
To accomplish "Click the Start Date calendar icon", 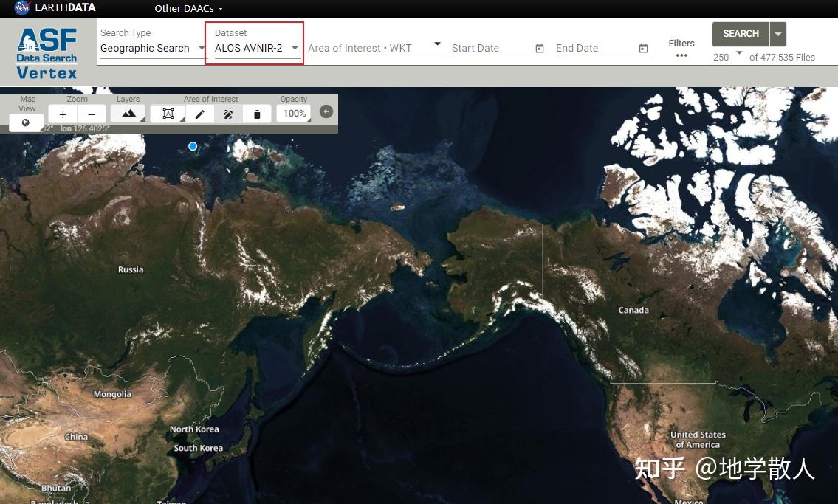I will tap(540, 48).
